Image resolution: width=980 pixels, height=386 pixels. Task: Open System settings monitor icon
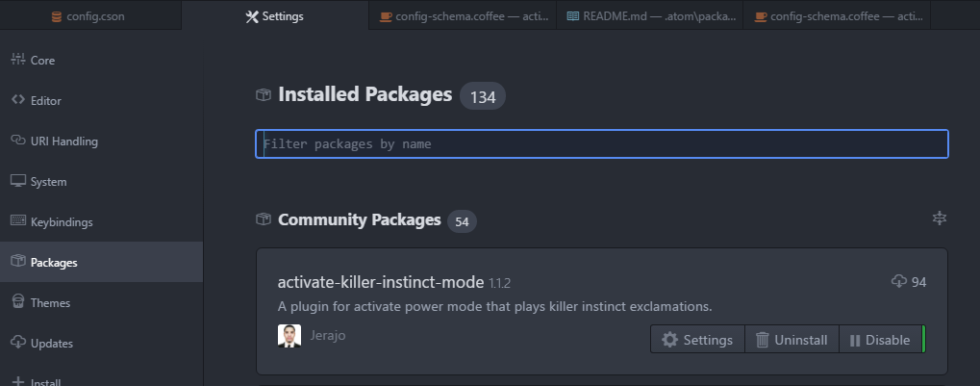[18, 181]
